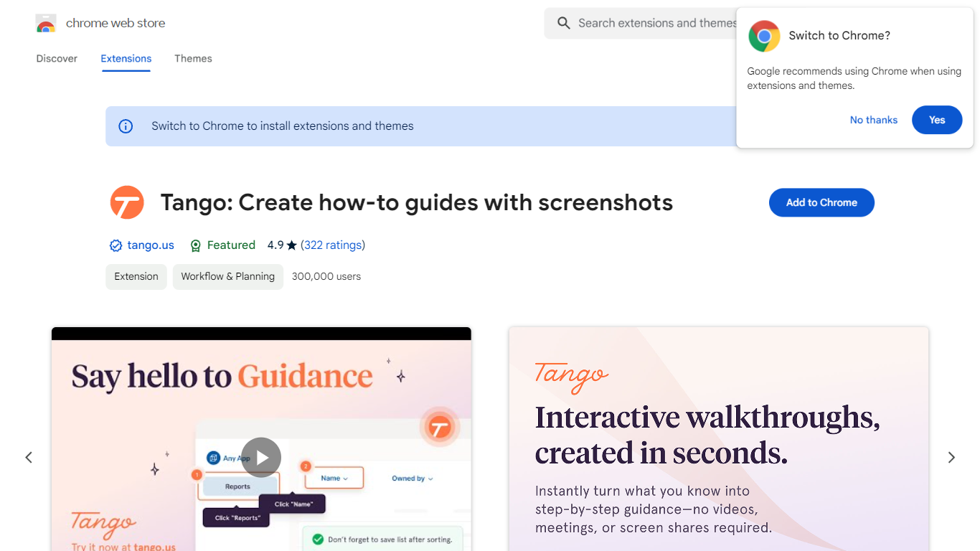Confirm switch to Chrome with Yes

pos(936,120)
